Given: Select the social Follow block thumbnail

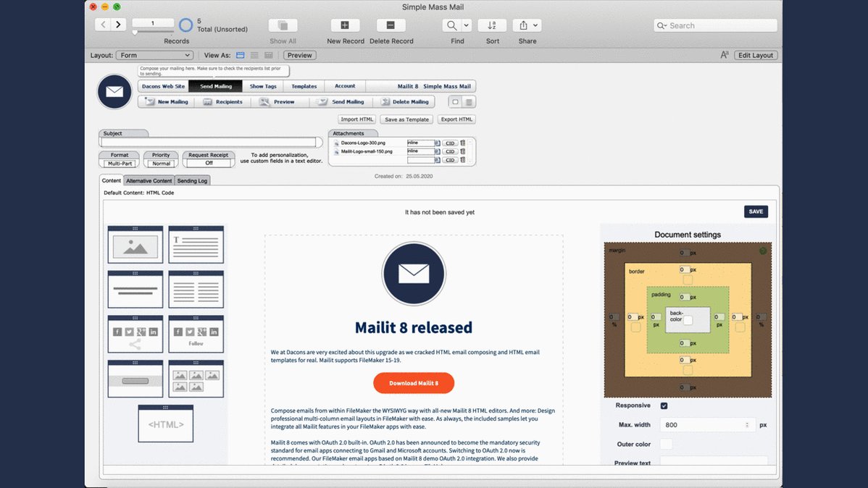Looking at the screenshot, I should click(x=196, y=335).
